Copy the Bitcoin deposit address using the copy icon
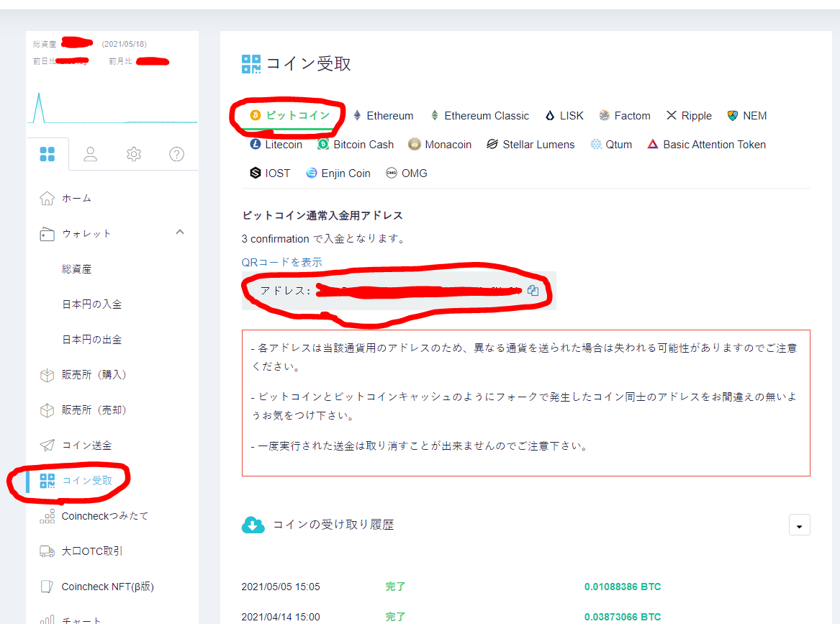The height and width of the screenshot is (624, 840). [x=533, y=290]
